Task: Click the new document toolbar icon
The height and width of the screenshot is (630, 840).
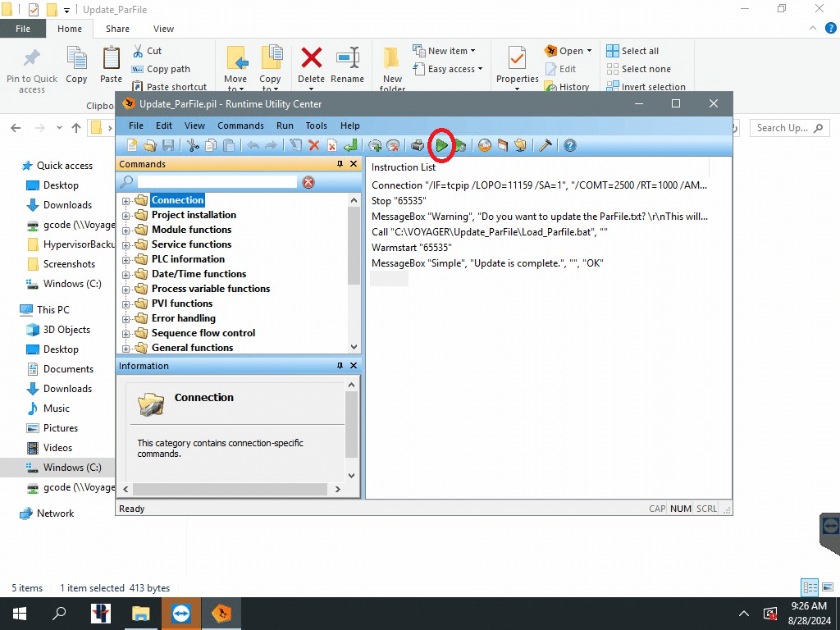Action: coord(132,146)
